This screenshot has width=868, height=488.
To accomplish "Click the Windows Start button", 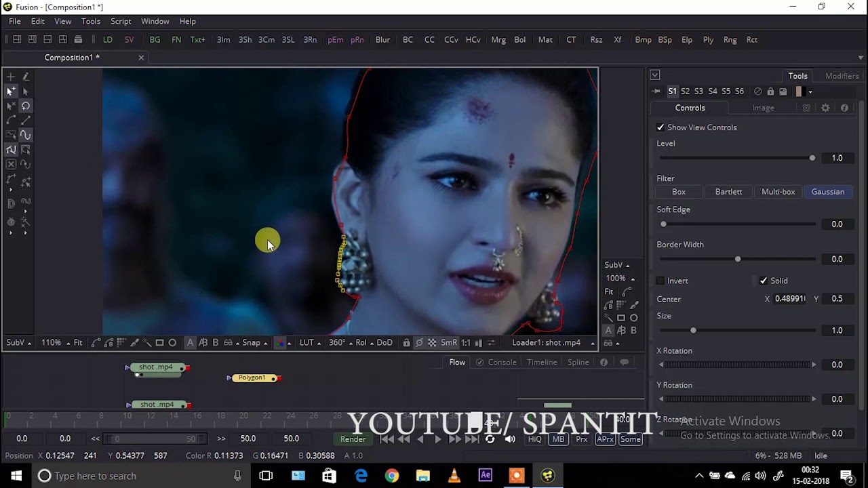I will 16,476.
